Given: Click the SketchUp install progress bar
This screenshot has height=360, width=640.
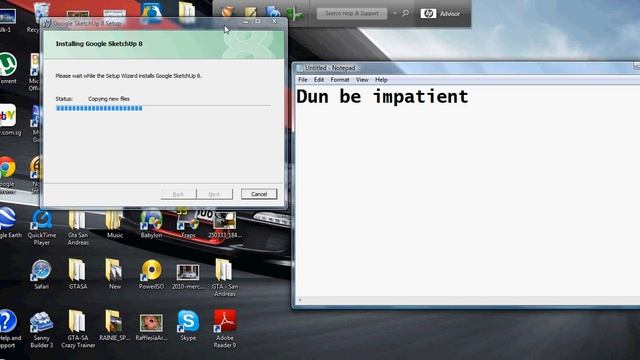Looking at the screenshot, I should click(x=163, y=108).
